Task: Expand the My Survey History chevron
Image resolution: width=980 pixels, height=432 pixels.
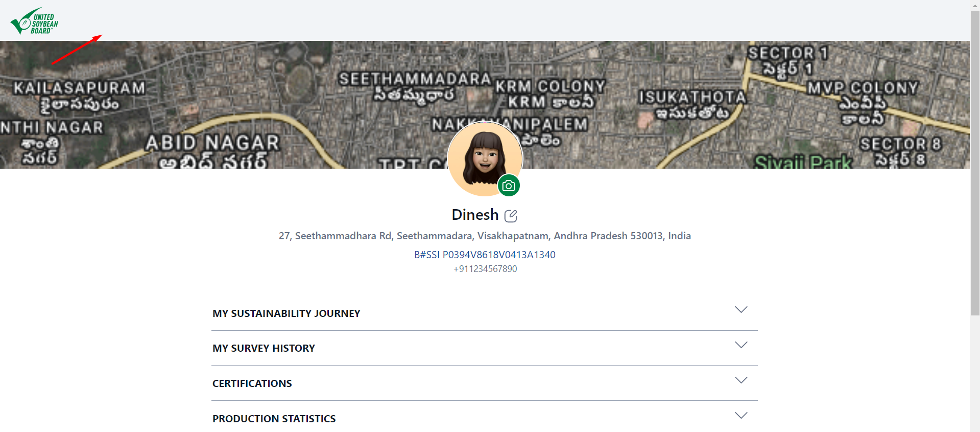Action: 741,345
